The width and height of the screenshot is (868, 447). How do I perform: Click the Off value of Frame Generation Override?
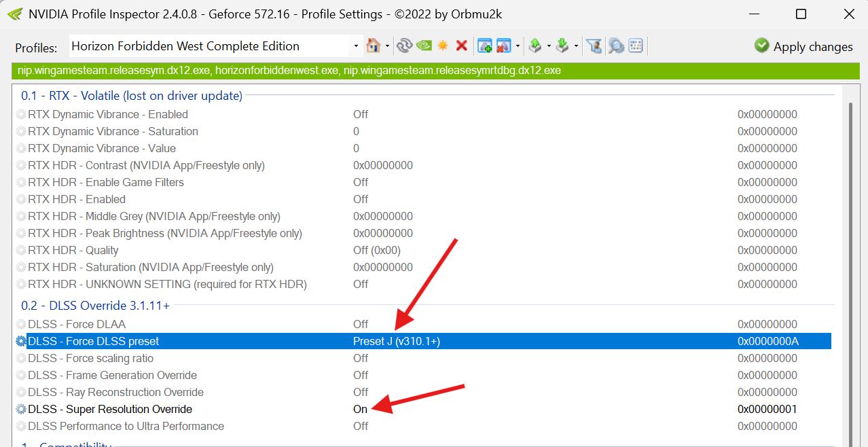pos(361,375)
